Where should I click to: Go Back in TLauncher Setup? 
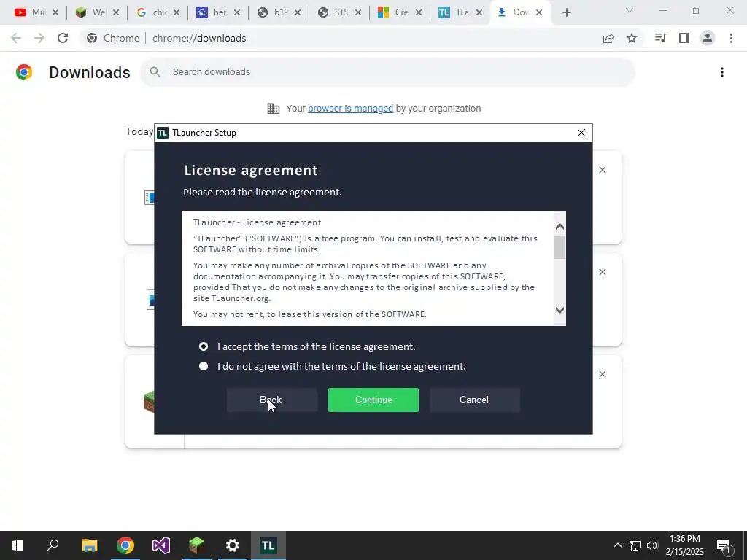click(x=271, y=400)
